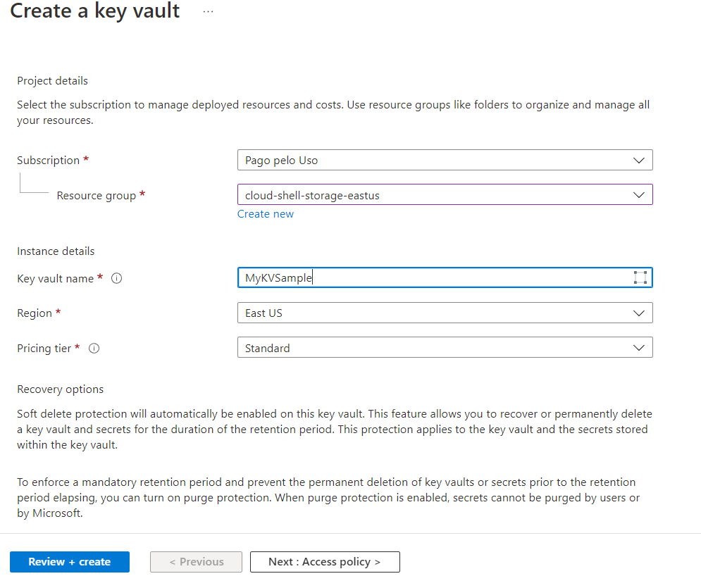This screenshot has width=701, height=588.
Task: Show info tooltip for Pricing tier
Action: coord(94,348)
